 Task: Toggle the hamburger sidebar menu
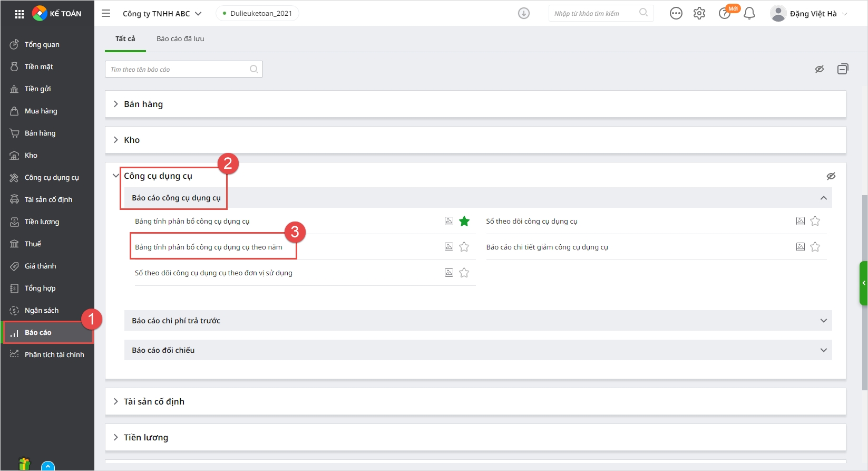pos(106,14)
